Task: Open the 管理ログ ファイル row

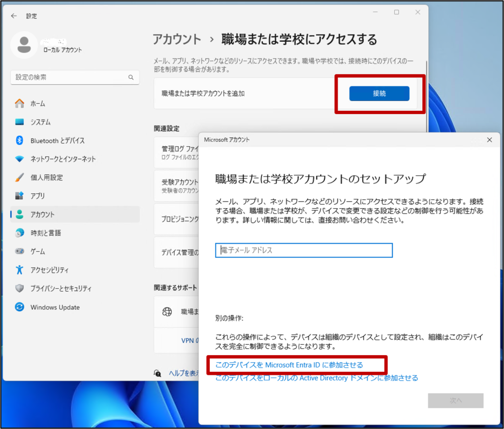Action: coord(177,153)
